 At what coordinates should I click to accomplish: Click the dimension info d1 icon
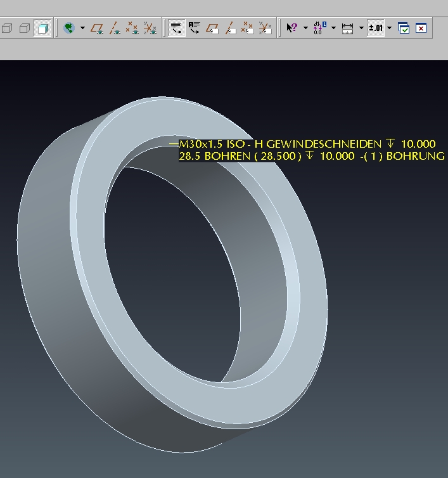click(x=320, y=28)
